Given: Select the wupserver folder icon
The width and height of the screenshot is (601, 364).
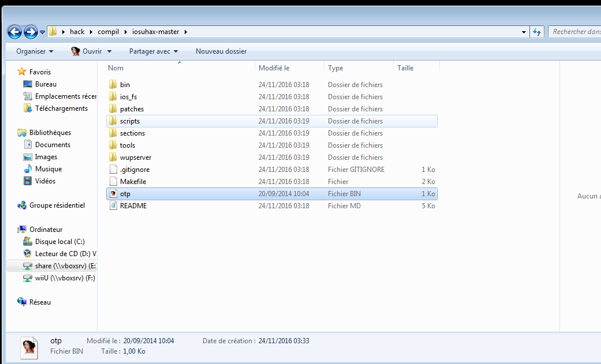Looking at the screenshot, I should (x=113, y=157).
